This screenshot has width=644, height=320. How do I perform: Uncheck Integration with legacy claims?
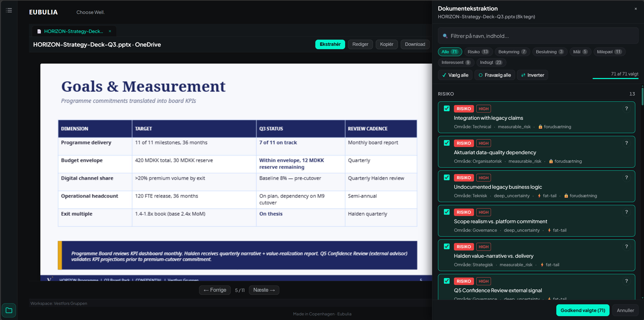pos(447,109)
